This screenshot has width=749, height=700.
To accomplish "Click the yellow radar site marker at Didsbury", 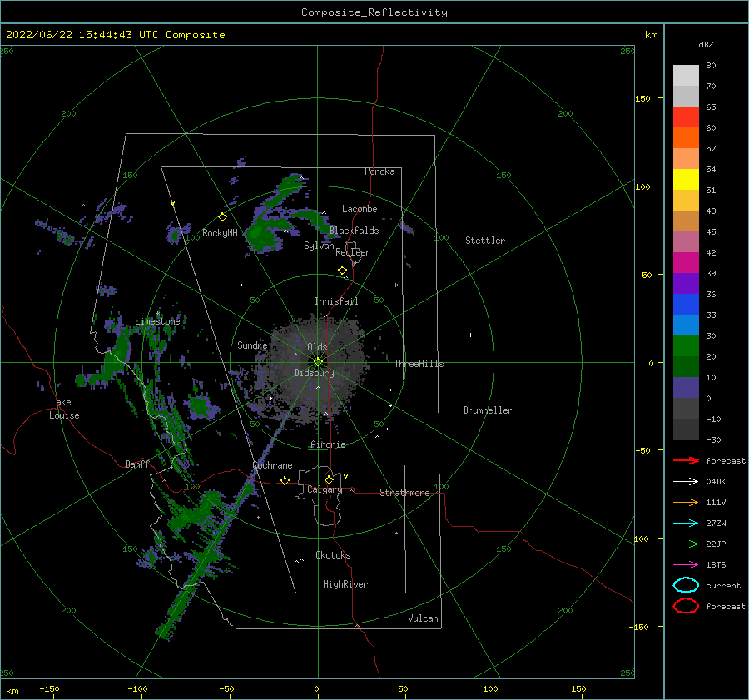I will point(318,362).
